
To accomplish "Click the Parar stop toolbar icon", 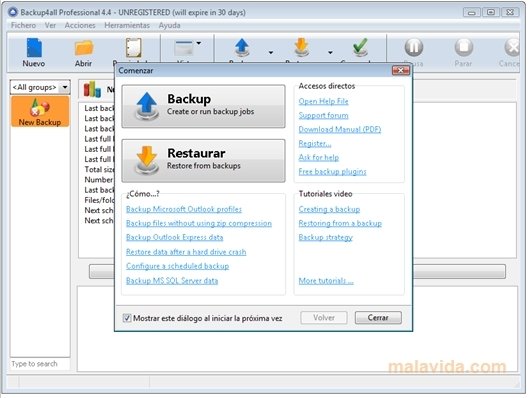I will [464, 47].
